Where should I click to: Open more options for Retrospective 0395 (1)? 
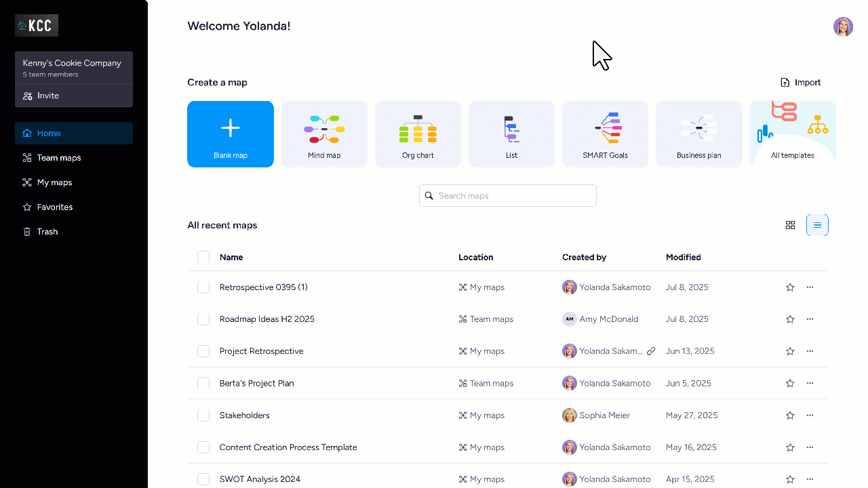(810, 287)
